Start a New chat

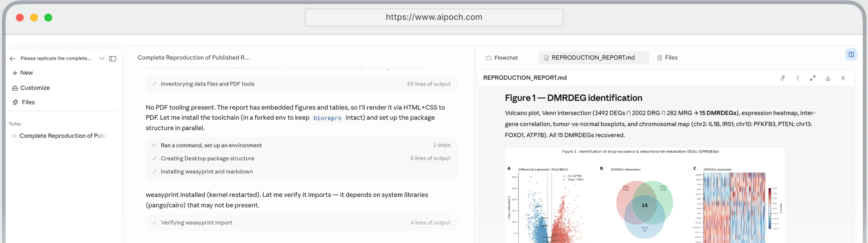coord(22,73)
